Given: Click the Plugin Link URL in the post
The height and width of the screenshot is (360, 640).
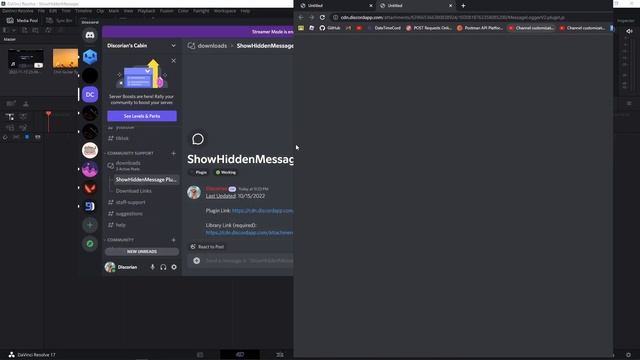Looking at the screenshot, I should click(x=262, y=211).
